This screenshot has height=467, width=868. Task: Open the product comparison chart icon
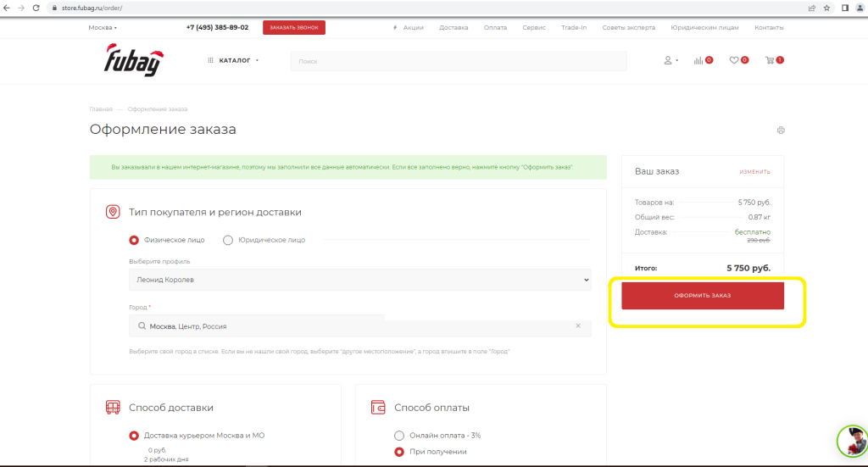[x=699, y=61]
